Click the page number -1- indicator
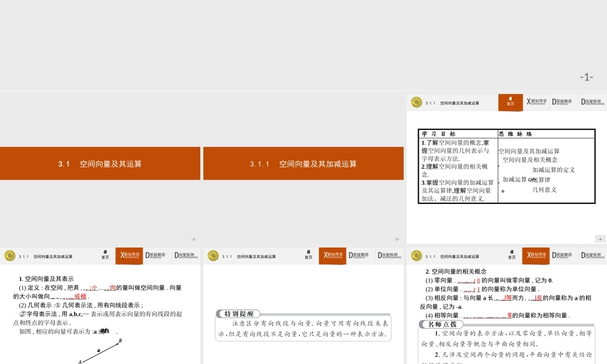 (585, 76)
